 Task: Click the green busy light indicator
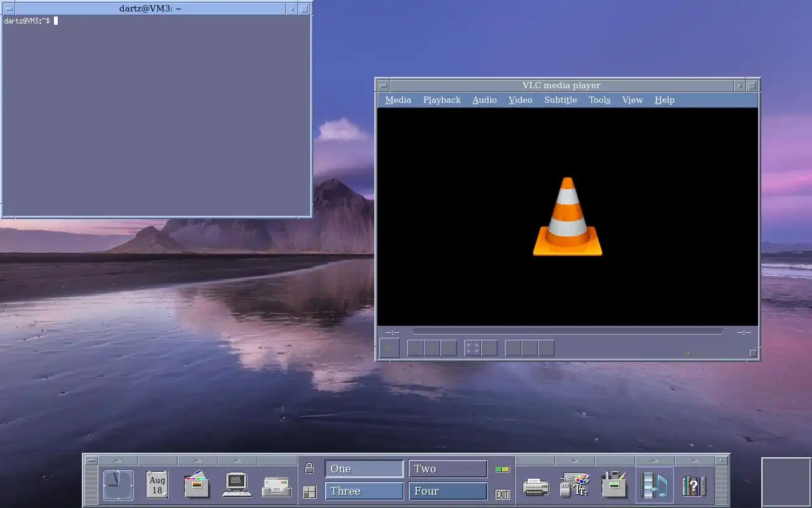pyautogui.click(x=502, y=469)
